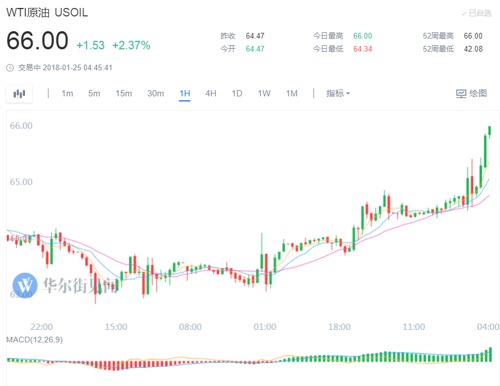500x386 pixels.
Task: Click the 08:00 time axis label
Action: coord(190,327)
